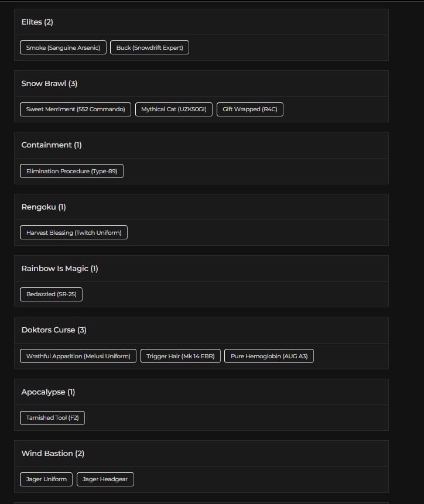The image size is (424, 504).
Task: Click Pure Hemoglobin (AUG A3) tag
Action: 269,356
